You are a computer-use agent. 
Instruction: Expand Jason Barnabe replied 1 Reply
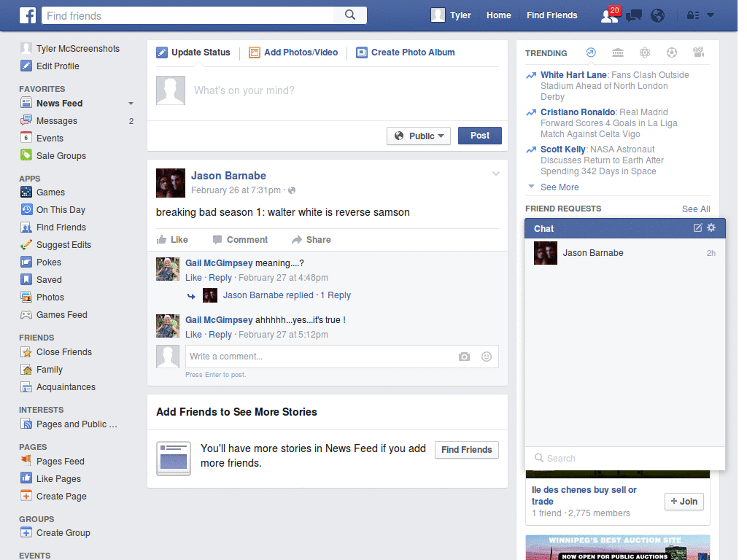click(x=287, y=295)
